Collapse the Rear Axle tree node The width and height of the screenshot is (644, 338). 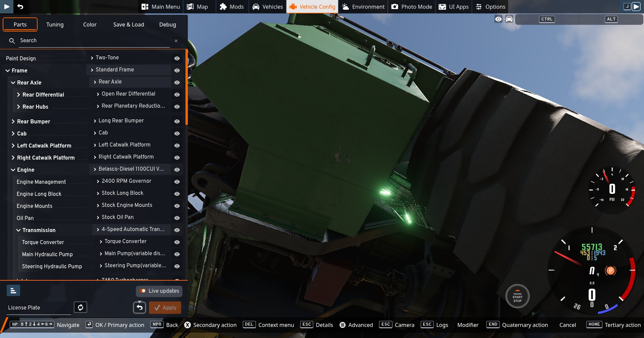coord(13,82)
